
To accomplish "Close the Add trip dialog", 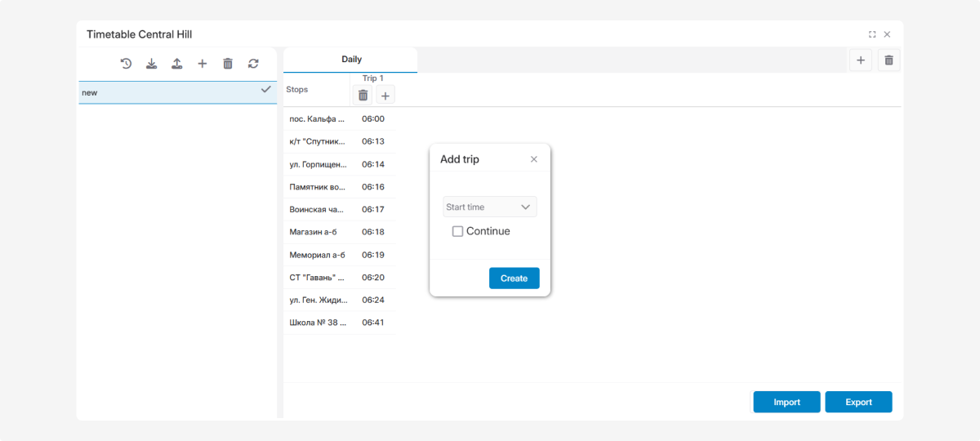I will click(x=534, y=159).
